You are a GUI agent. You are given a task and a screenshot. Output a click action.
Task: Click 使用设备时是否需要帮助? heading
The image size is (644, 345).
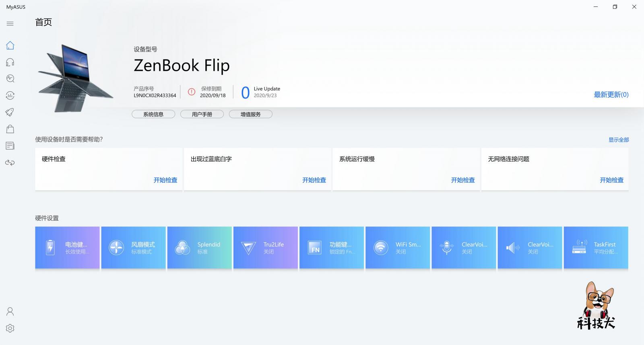pos(69,140)
